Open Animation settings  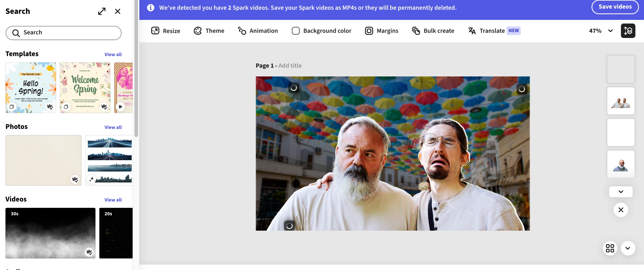point(258,31)
